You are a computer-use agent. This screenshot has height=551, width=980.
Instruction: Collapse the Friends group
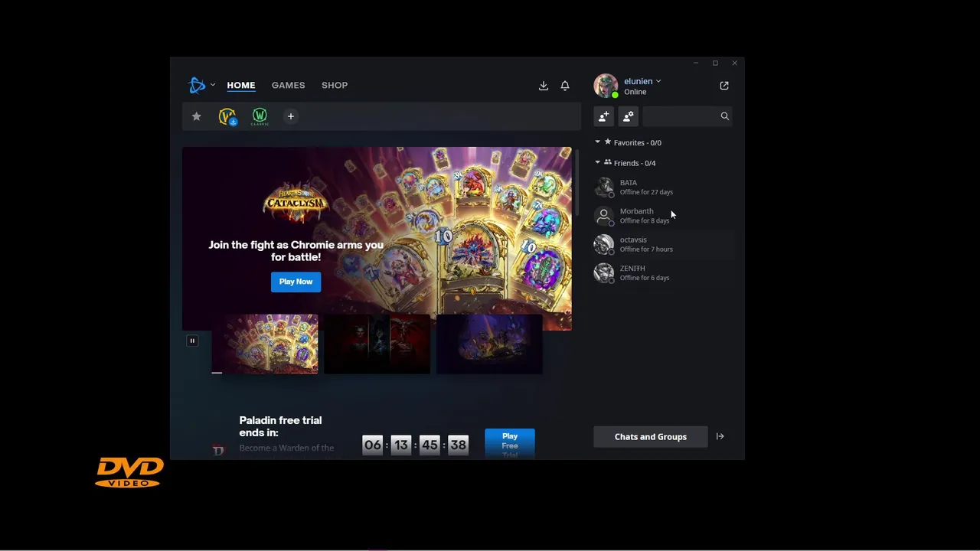coord(598,162)
